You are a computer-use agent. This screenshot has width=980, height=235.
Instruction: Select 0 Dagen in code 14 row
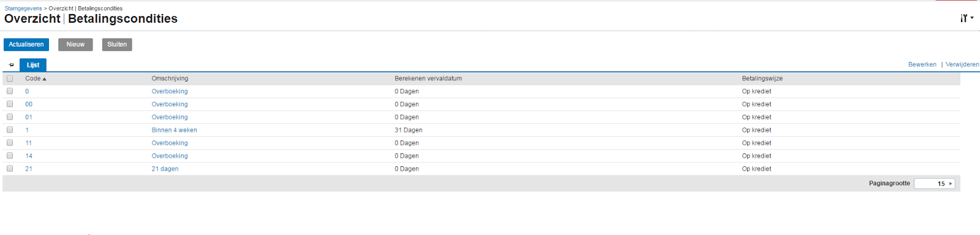pos(407,156)
